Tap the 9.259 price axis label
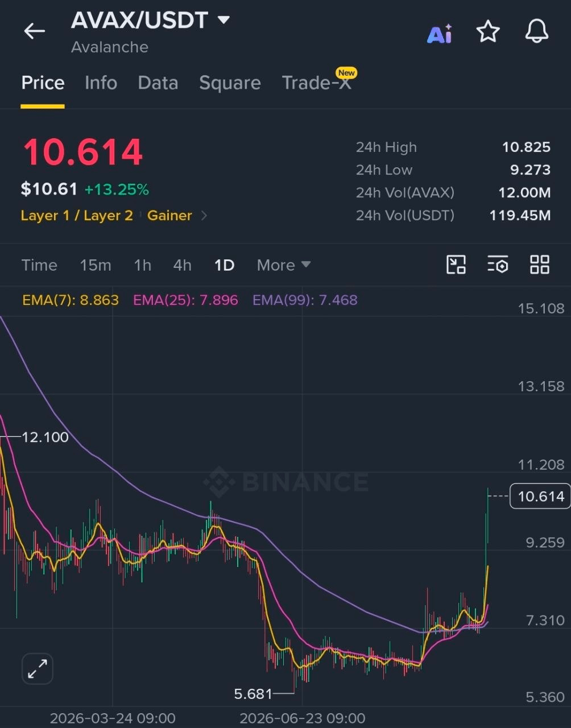571x728 pixels. tap(545, 542)
